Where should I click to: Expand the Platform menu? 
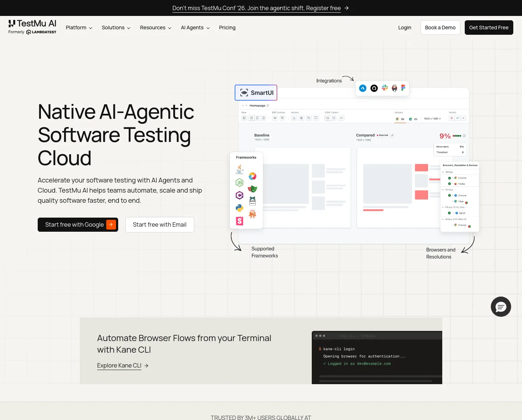point(79,28)
